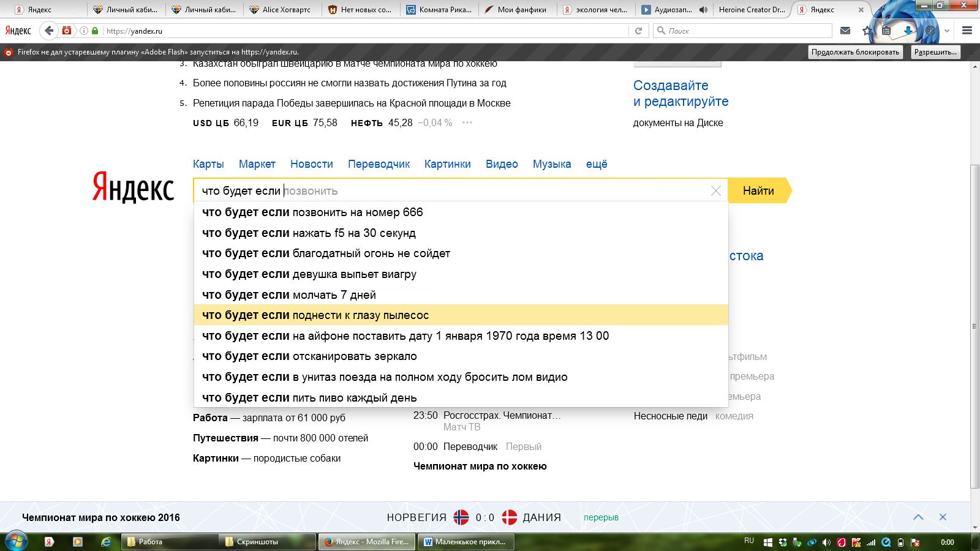The width and height of the screenshot is (980, 551).
Task: Click the red blocked-plugin icon in address bar
Action: [67, 31]
